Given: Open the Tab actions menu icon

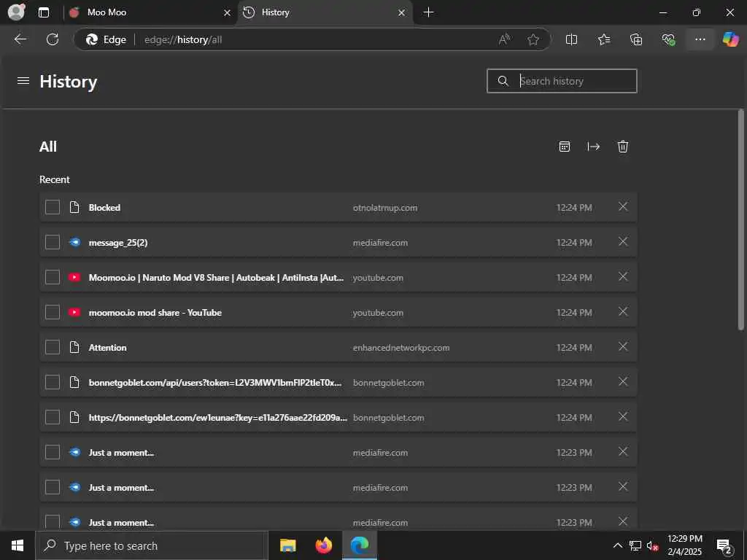Looking at the screenshot, I should tap(44, 12).
